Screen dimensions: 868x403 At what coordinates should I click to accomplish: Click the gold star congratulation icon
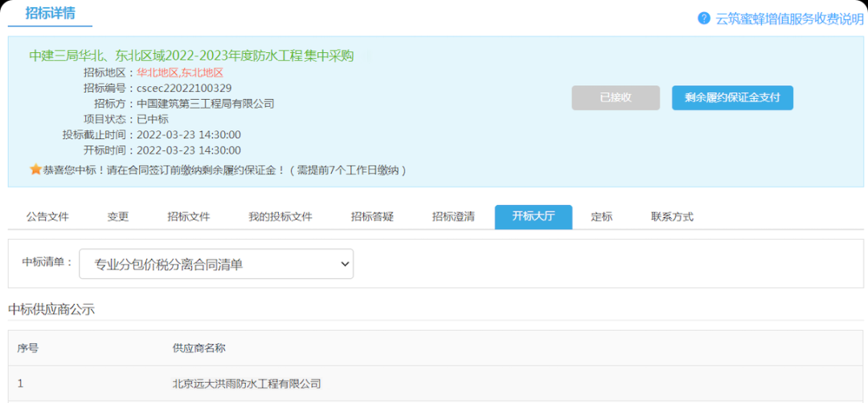pos(35,170)
